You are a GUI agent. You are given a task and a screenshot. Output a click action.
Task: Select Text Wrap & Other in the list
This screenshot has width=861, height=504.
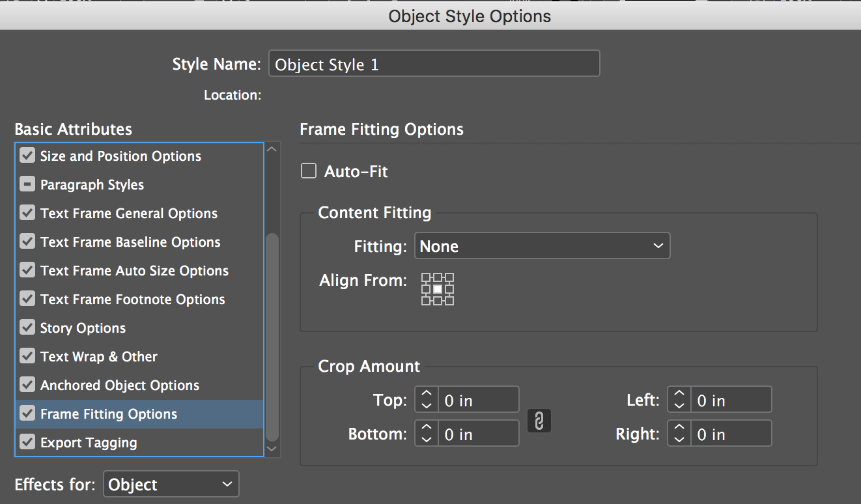99,357
